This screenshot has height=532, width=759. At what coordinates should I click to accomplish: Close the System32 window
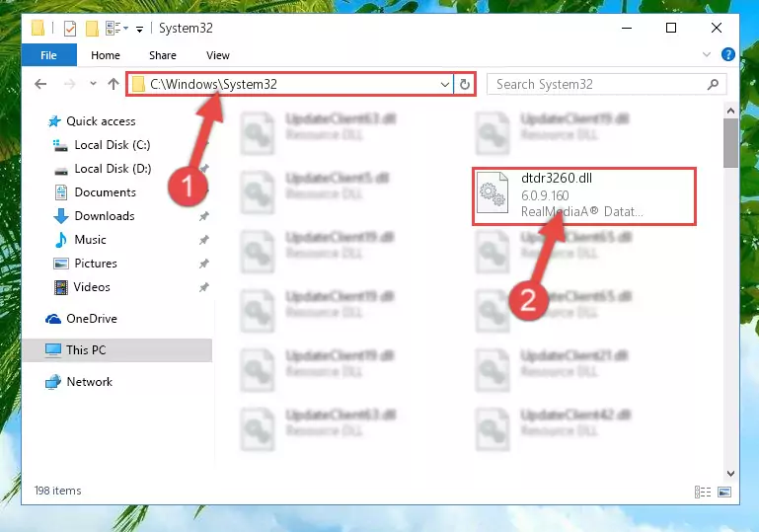717,28
